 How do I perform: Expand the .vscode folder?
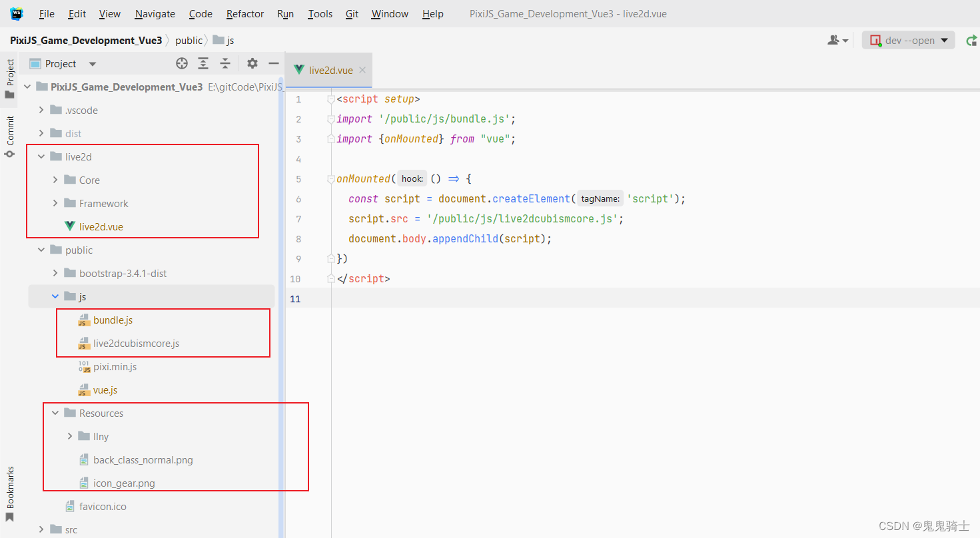pos(41,110)
